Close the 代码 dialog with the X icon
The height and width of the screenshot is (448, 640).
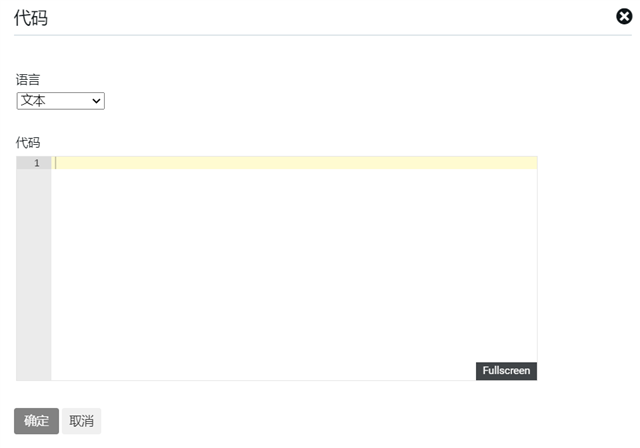pos(624,16)
